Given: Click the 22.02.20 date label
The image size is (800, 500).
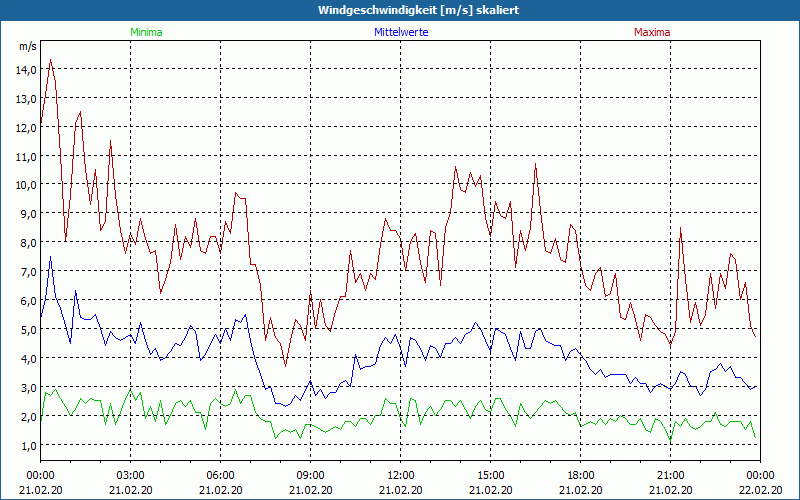Looking at the screenshot, I should tap(760, 490).
